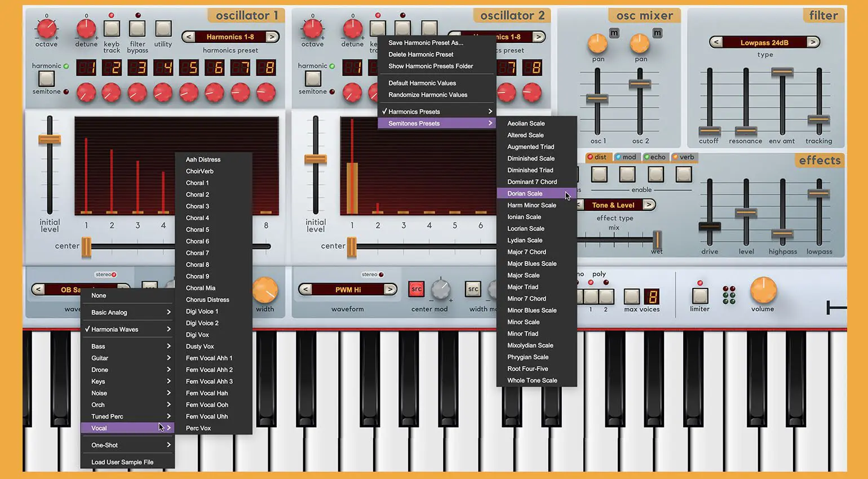Toggle oscillator 1 keyb track button
Image resolution: width=868 pixels, height=479 pixels.
(x=112, y=28)
